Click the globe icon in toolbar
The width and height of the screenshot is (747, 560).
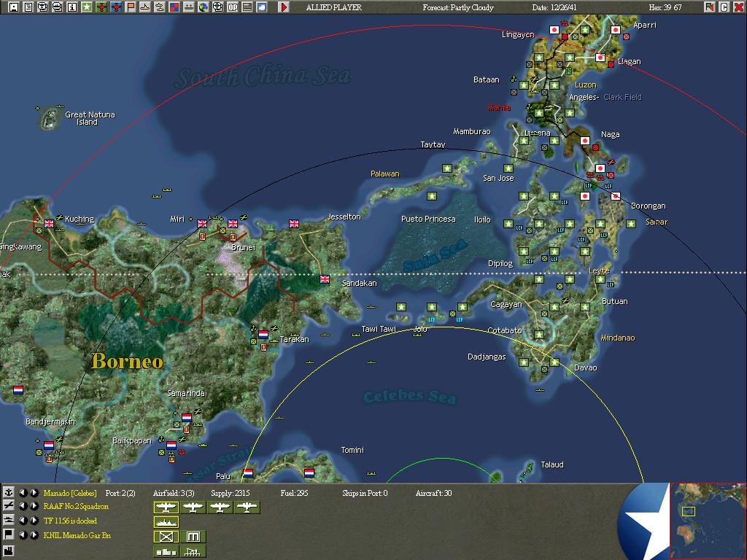pos(204,7)
